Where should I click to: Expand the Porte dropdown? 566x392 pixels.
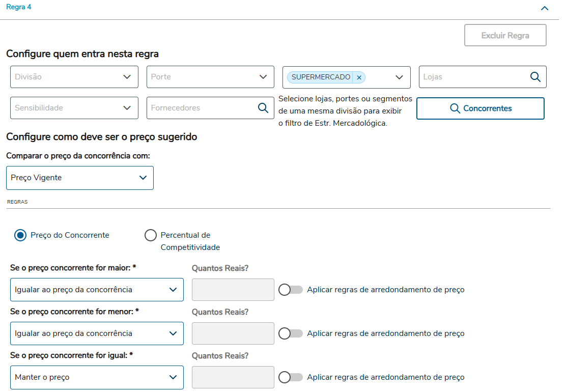210,77
